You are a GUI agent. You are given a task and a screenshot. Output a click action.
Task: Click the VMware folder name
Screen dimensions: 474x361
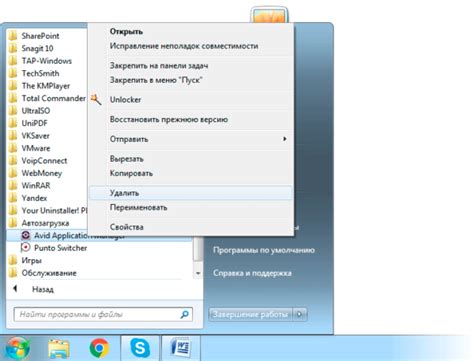(36, 148)
